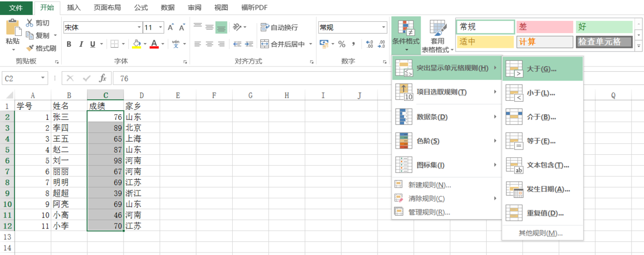
Task: Apply yellow fill color bucket
Action: pyautogui.click(x=137, y=44)
